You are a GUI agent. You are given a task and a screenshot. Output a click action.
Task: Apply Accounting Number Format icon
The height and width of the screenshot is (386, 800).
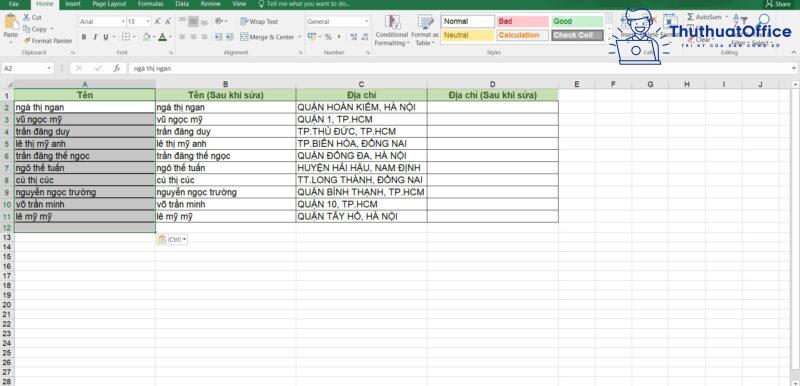(x=312, y=37)
